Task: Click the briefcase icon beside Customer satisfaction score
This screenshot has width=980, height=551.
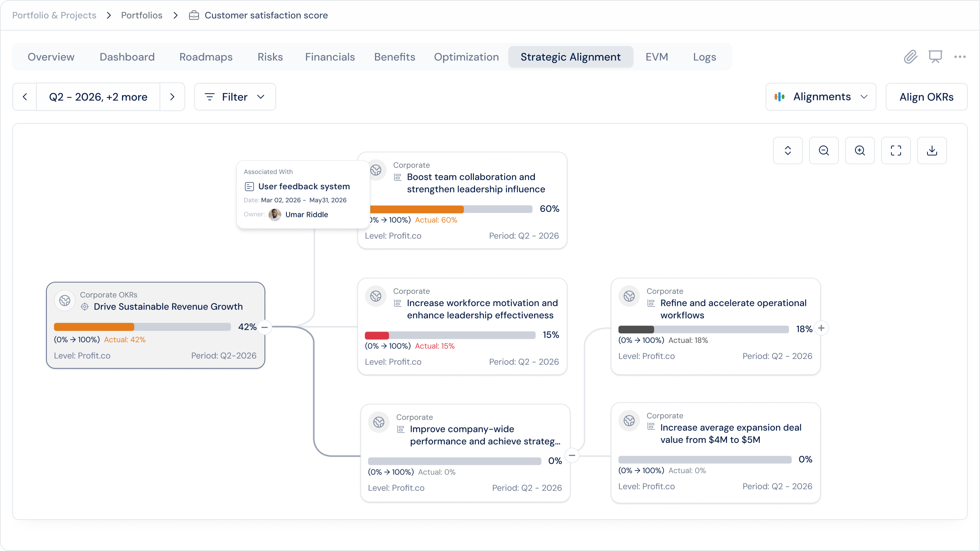Action: (194, 15)
